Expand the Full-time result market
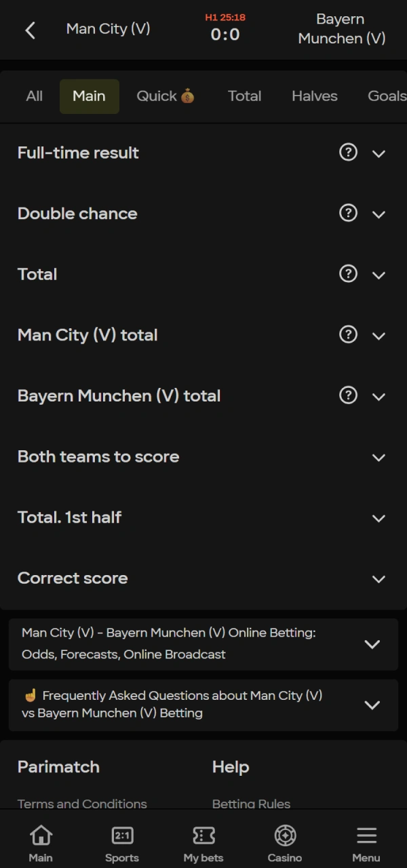This screenshot has height=868, width=407. (379, 154)
